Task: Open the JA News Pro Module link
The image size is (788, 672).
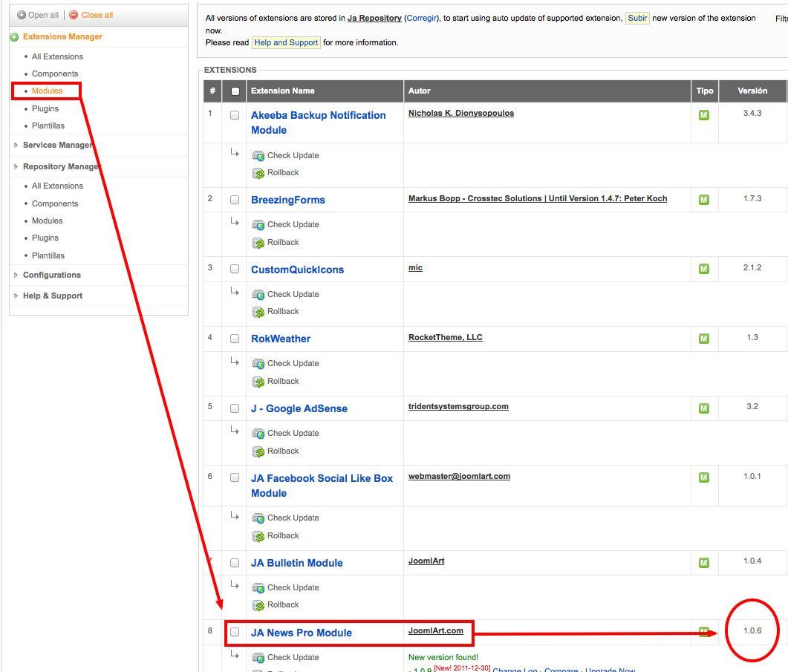Action: 301,633
